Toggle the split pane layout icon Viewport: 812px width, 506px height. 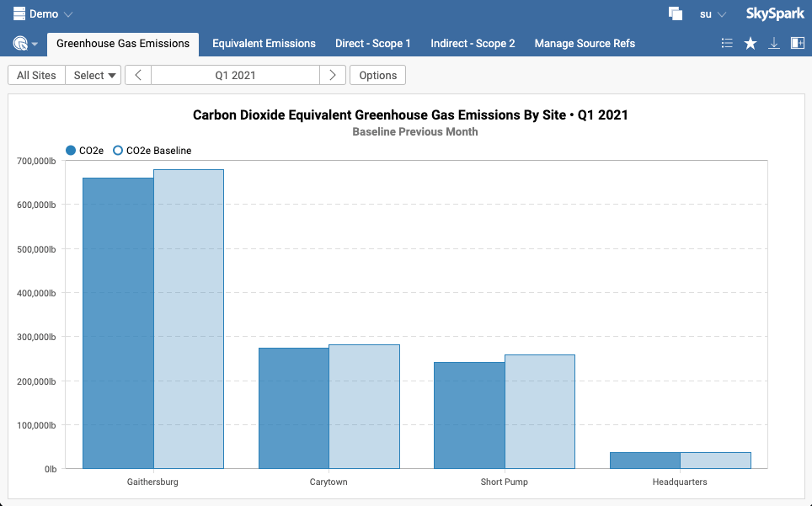pyautogui.click(x=798, y=44)
